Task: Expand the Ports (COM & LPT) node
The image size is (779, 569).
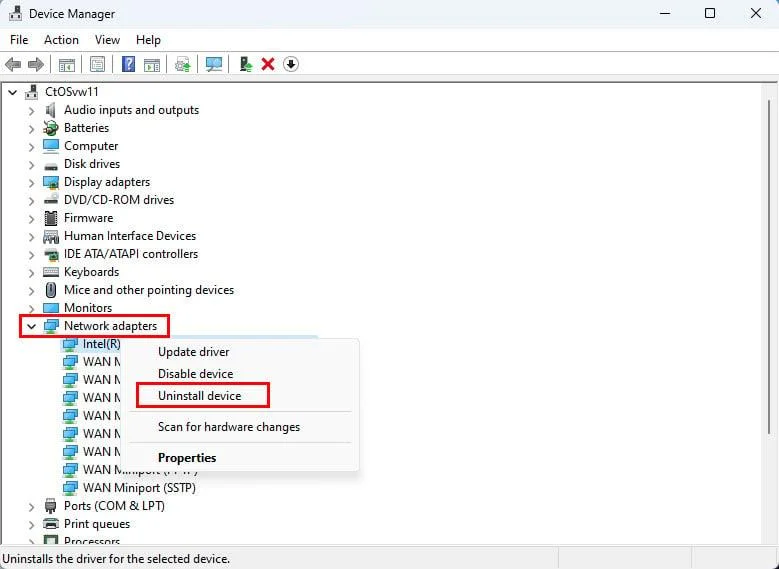Action: pos(31,506)
